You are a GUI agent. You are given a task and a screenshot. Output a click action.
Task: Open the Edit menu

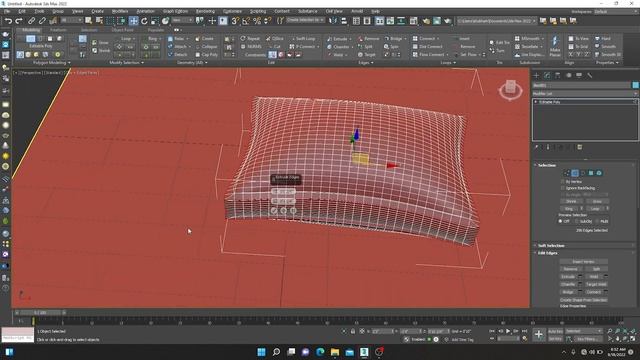click(22, 11)
